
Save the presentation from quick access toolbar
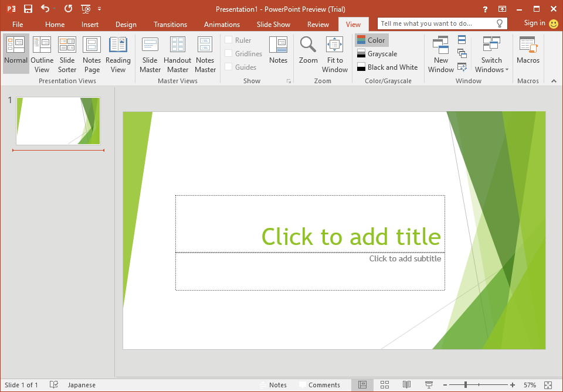tap(28, 9)
